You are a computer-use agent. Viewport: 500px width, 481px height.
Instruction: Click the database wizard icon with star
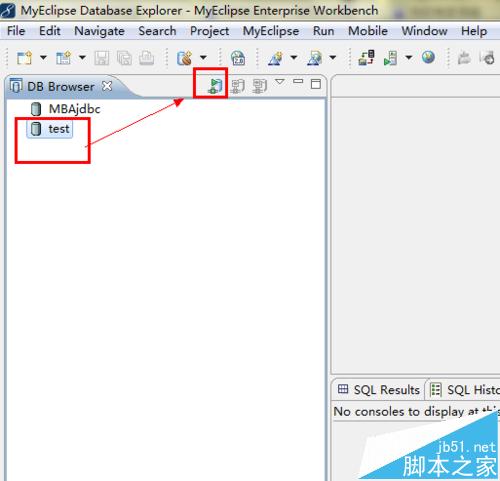click(x=184, y=58)
